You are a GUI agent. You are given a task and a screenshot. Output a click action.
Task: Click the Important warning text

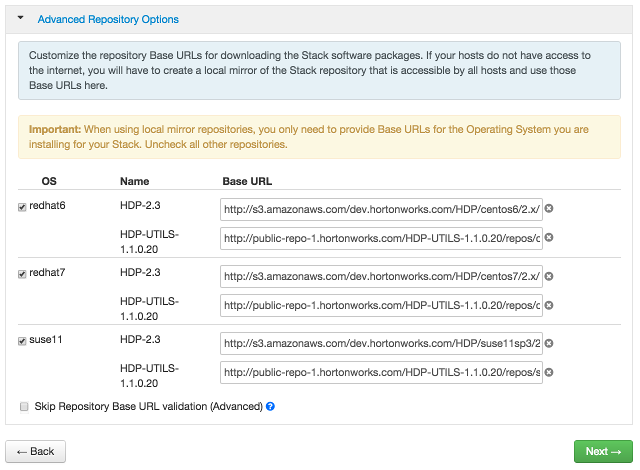[x=309, y=137]
